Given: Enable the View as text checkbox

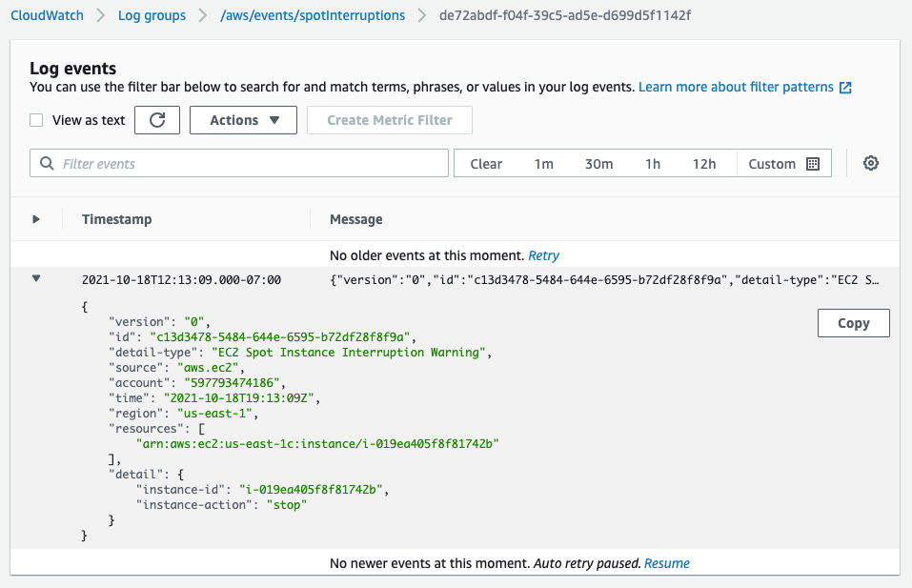Looking at the screenshot, I should click(x=36, y=120).
